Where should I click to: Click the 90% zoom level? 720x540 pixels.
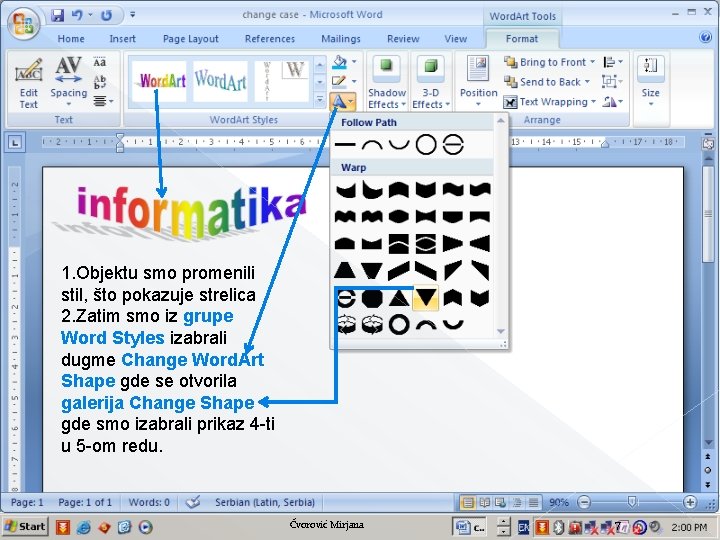(559, 503)
